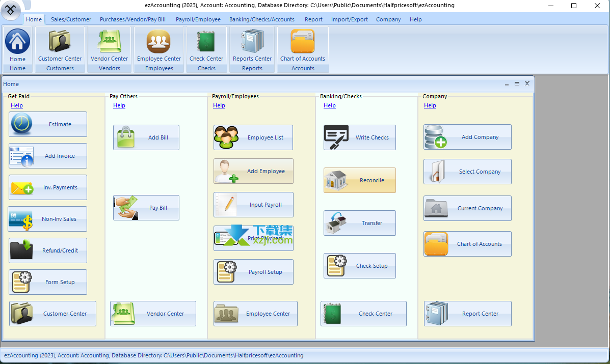Click the Add Employee button
Viewport: 610px width, 364px height.
coord(253,171)
